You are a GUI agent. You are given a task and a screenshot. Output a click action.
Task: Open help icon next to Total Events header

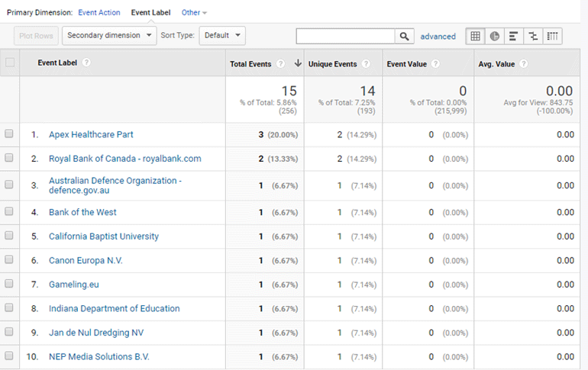[280, 64]
